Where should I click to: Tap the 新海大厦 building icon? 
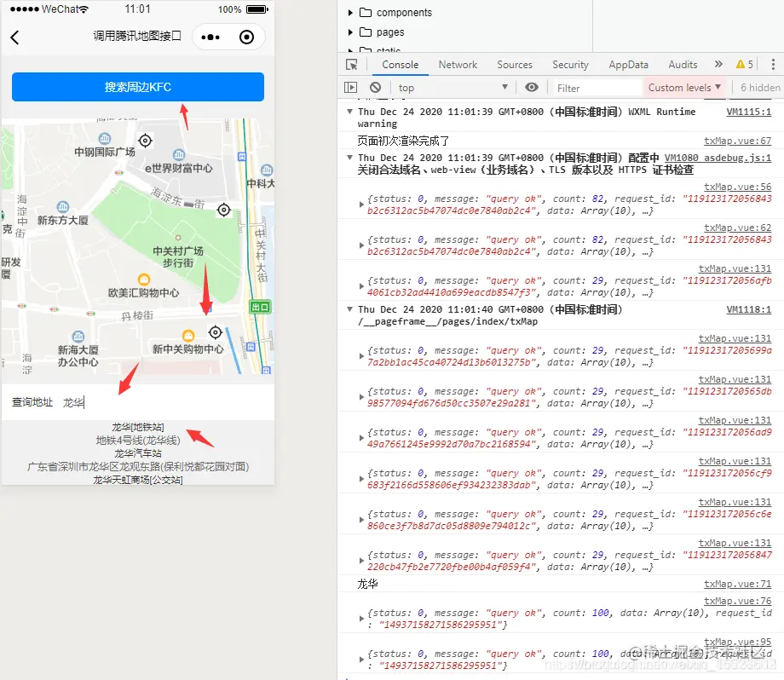[78, 337]
